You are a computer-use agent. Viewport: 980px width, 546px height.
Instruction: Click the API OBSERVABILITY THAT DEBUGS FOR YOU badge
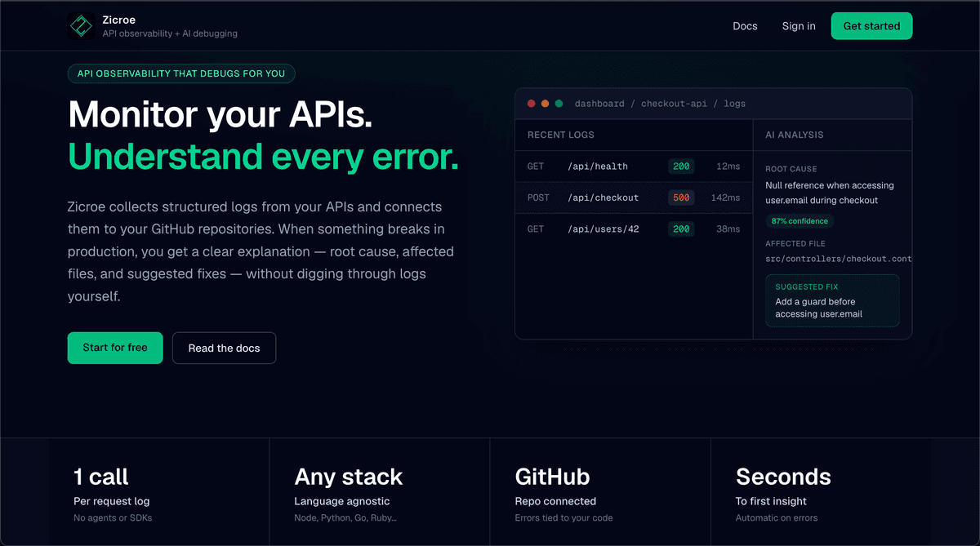(181, 73)
